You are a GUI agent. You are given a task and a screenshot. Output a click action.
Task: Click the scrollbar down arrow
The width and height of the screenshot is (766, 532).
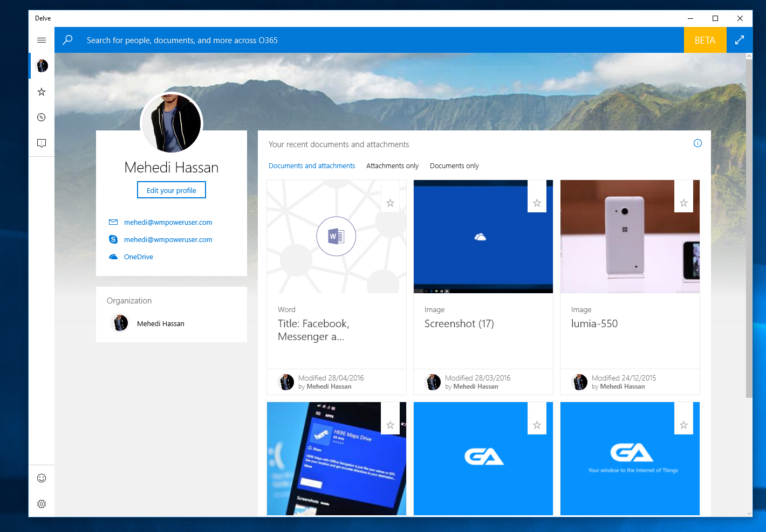click(749, 513)
